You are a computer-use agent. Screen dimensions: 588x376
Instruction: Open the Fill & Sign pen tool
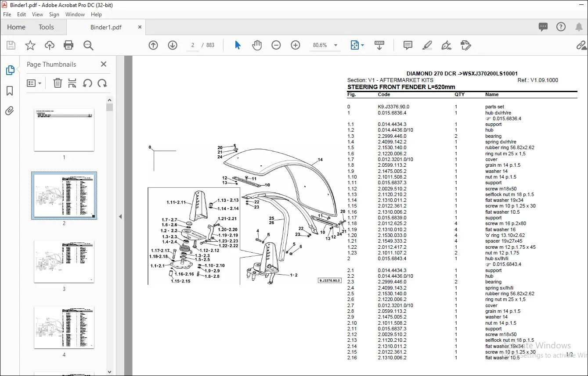447,45
